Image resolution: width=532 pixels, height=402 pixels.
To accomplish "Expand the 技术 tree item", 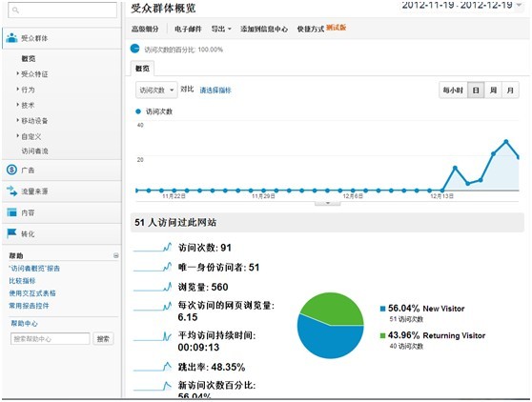I will point(18,105).
